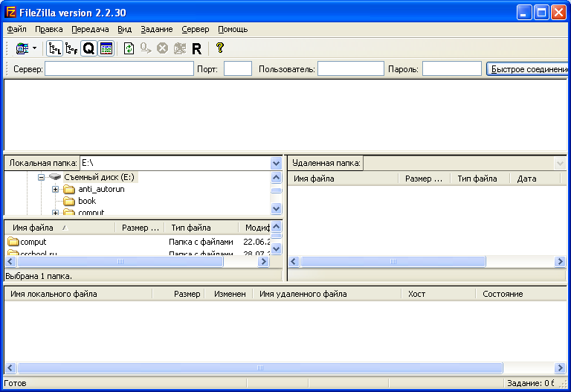
Task: Click the local list horizontal scrollbar thumb
Action: click(x=120, y=262)
